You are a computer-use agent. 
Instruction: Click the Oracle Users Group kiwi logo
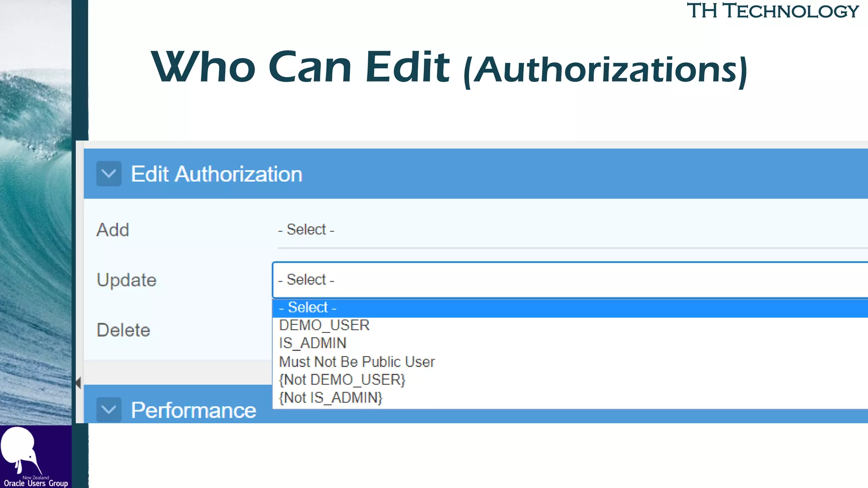36,457
